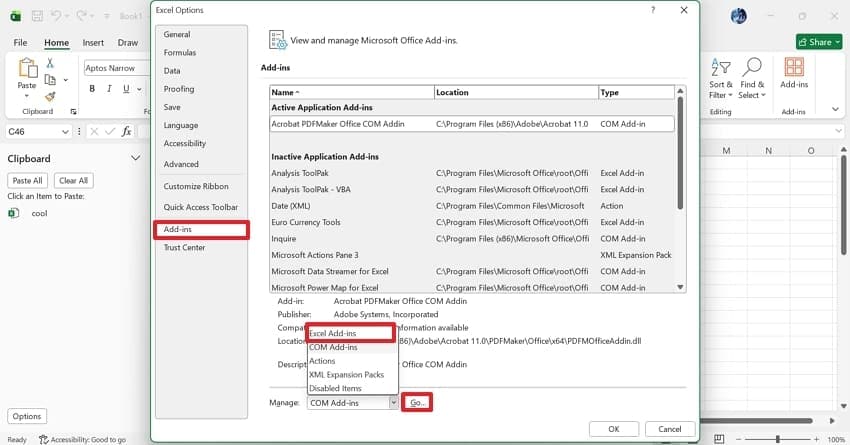Viewport: 850px width, 445px height.
Task: Click the zoom slider handle
Action: tap(777, 439)
